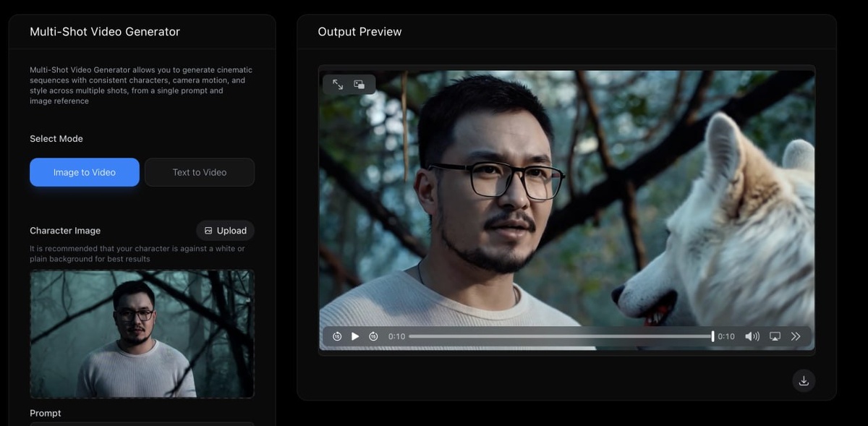Open the character image thumbnail
868x426 pixels.
coord(142,334)
